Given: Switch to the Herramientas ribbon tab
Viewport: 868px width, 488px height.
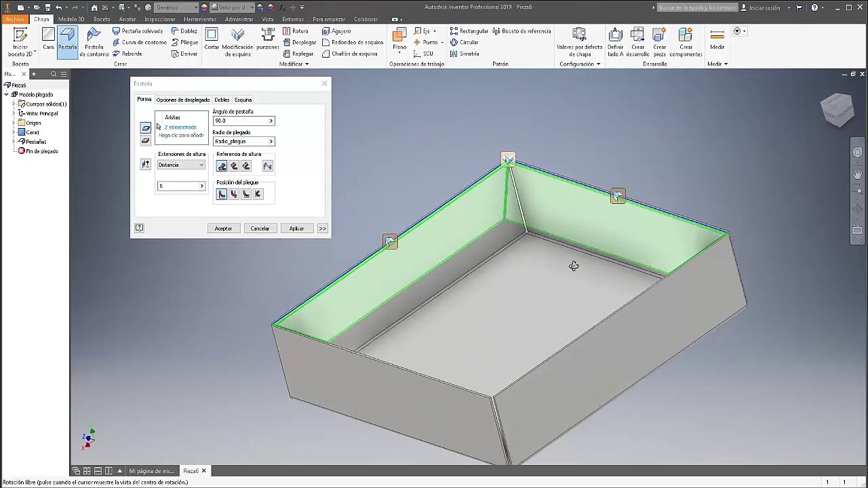Looking at the screenshot, I should coord(199,19).
